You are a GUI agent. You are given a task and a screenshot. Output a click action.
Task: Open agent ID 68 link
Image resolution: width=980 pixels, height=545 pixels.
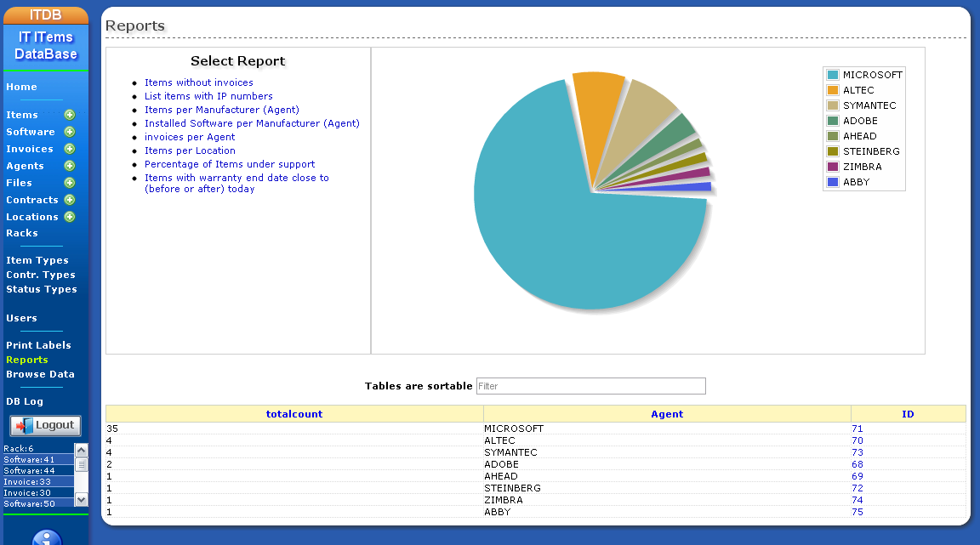[x=857, y=464]
